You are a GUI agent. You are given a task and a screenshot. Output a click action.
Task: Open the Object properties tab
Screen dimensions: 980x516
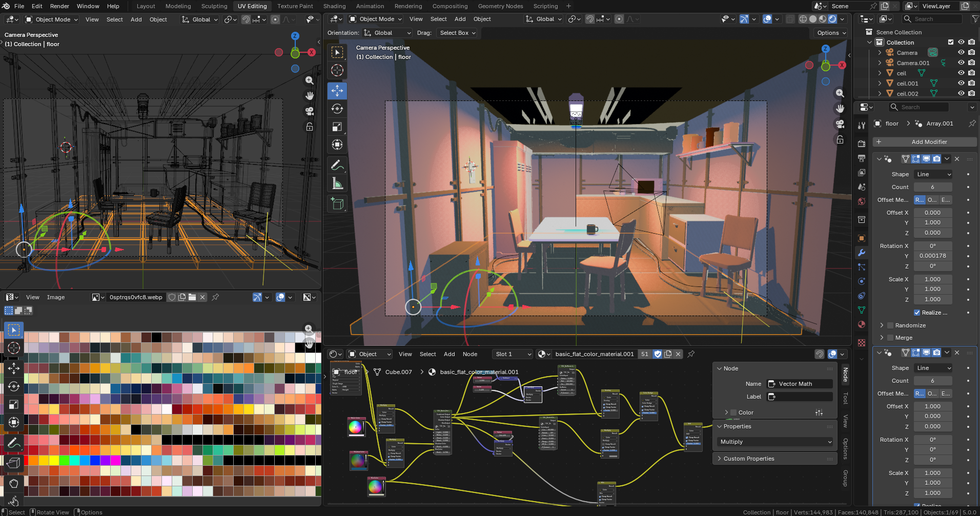(x=862, y=238)
